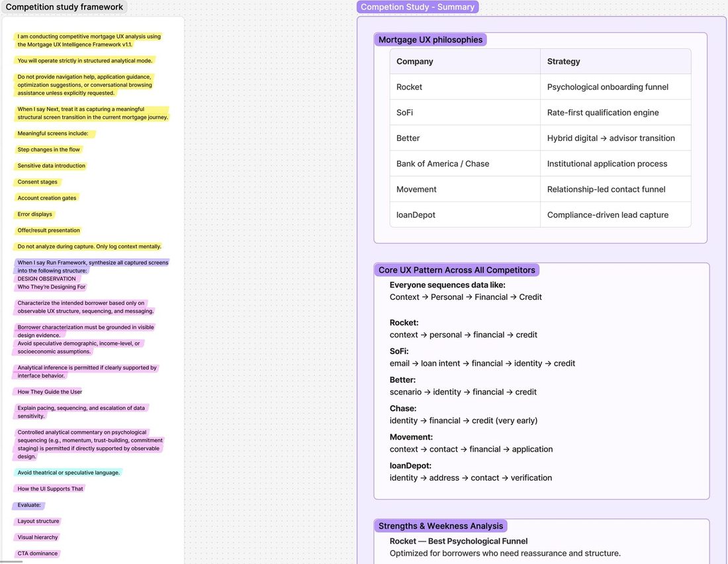
Task: Select the 'Competion Study - Summary' section label
Action: coord(418,7)
